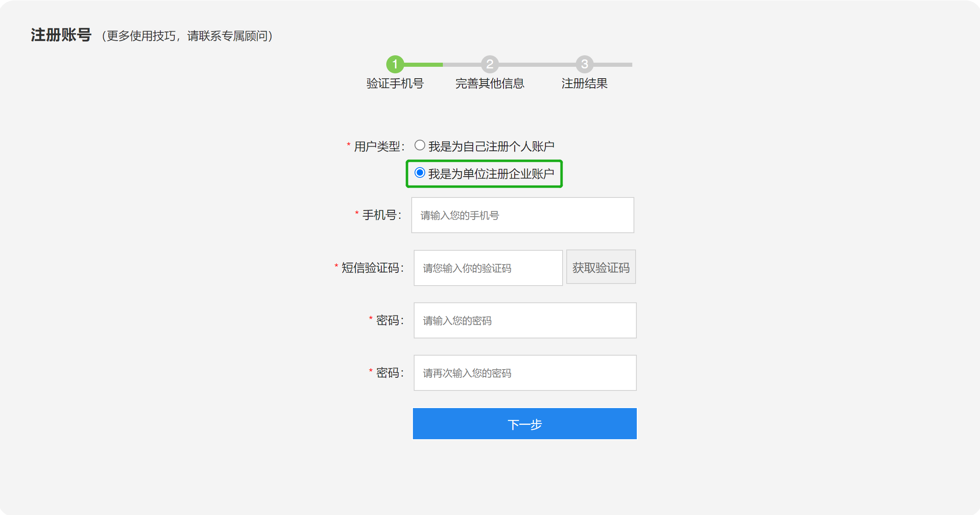This screenshot has width=980, height=515.
Task: Focus the first password input field
Action: click(x=525, y=320)
